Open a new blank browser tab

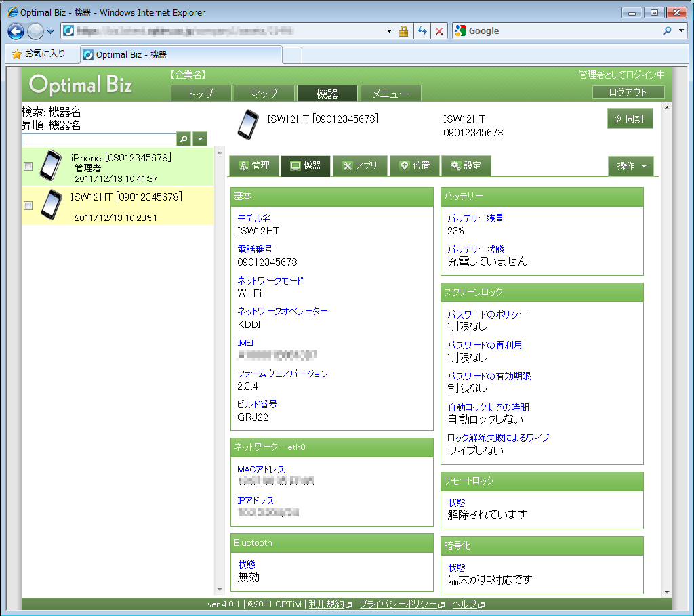[292, 56]
